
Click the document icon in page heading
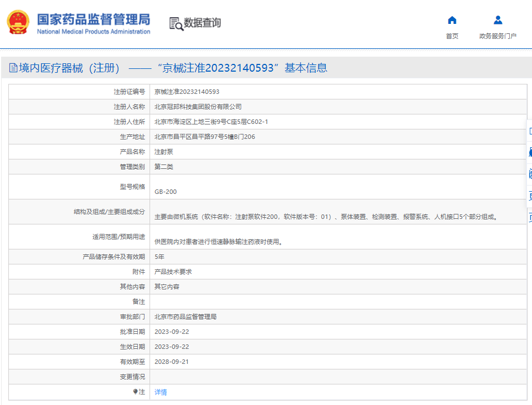click(13, 68)
